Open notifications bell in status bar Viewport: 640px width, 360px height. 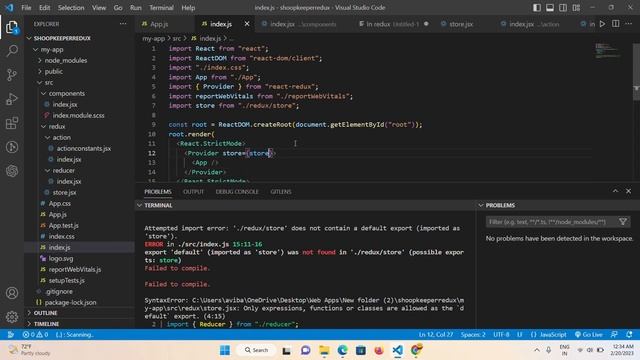click(x=629, y=334)
